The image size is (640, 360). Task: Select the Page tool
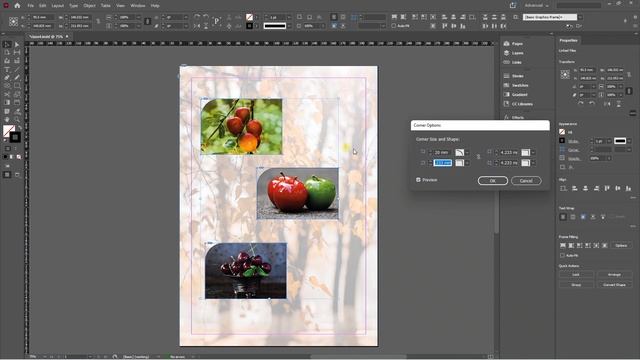tap(7, 53)
